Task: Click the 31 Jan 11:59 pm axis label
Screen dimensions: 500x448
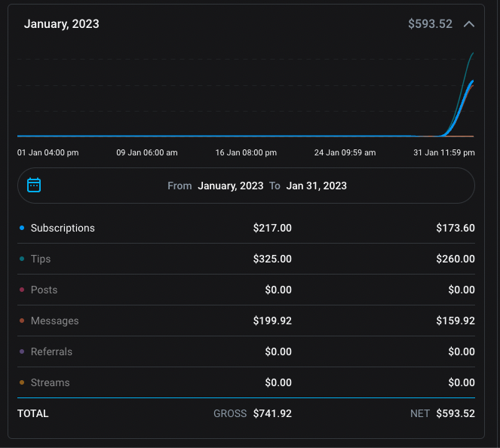Action: (x=444, y=153)
